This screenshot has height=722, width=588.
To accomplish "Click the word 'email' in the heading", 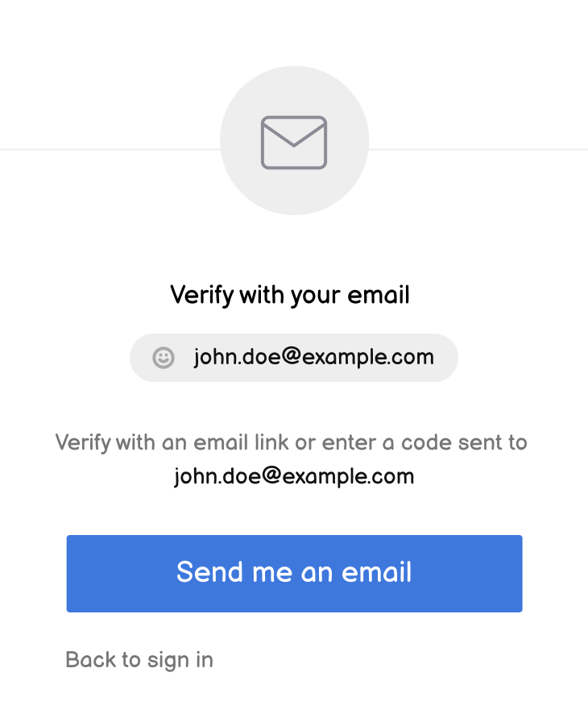I will point(379,295).
